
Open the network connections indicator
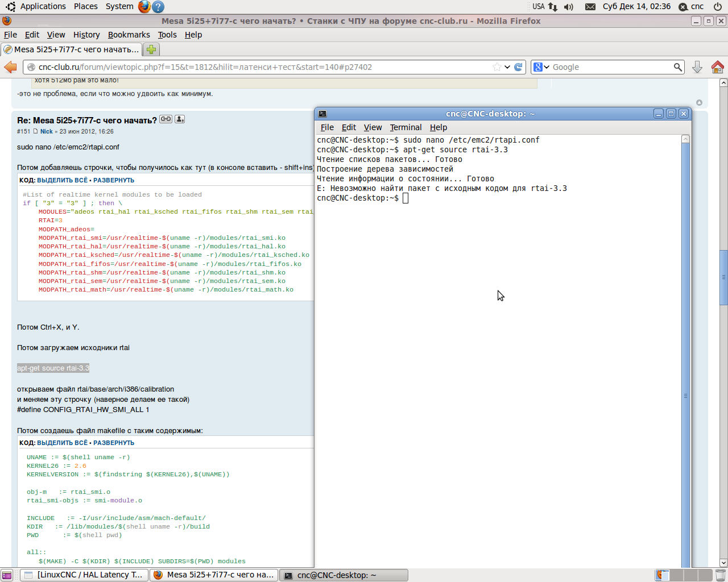coord(553,7)
